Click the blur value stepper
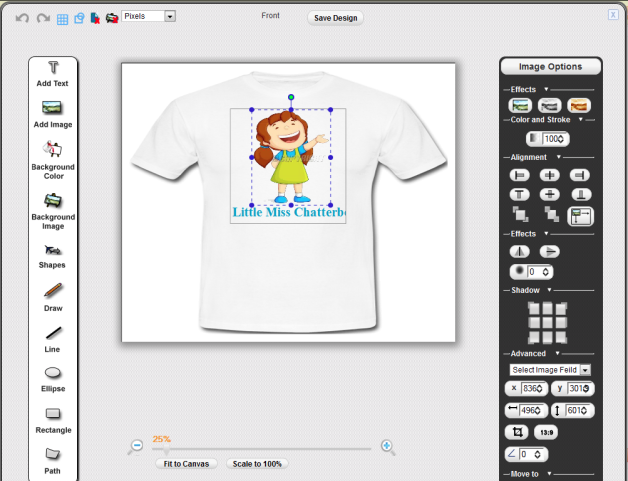This screenshot has height=481, width=628. tap(531, 272)
